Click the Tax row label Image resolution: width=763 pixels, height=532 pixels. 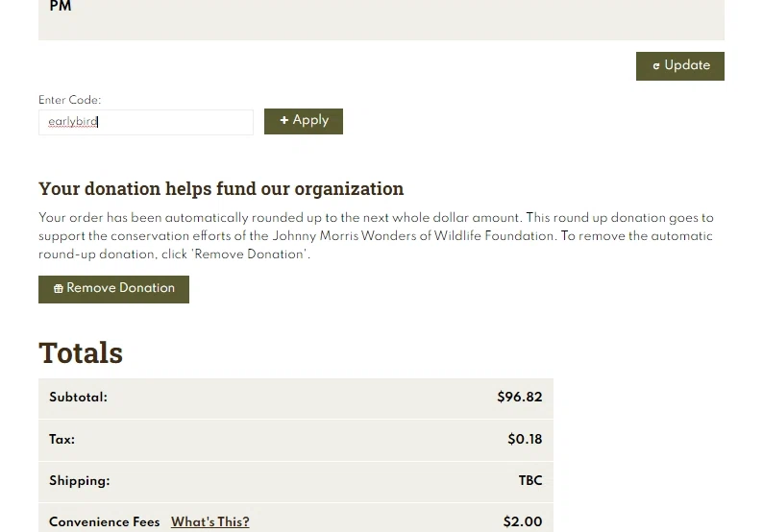tap(62, 440)
